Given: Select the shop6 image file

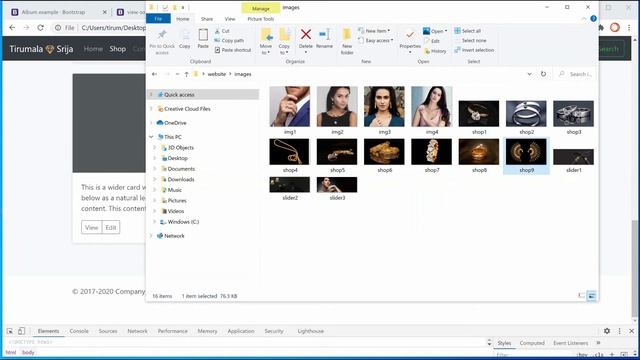Looking at the screenshot, I should click(x=384, y=156).
